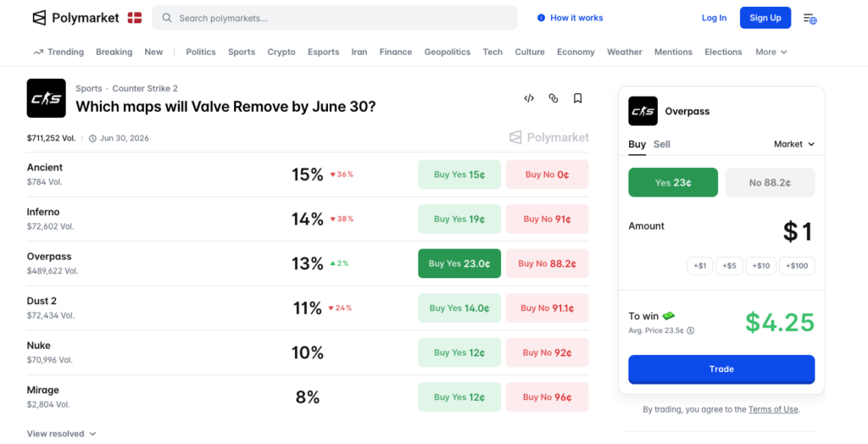Open the Market order type dropdown
The height and width of the screenshot is (444, 868).
(x=794, y=144)
